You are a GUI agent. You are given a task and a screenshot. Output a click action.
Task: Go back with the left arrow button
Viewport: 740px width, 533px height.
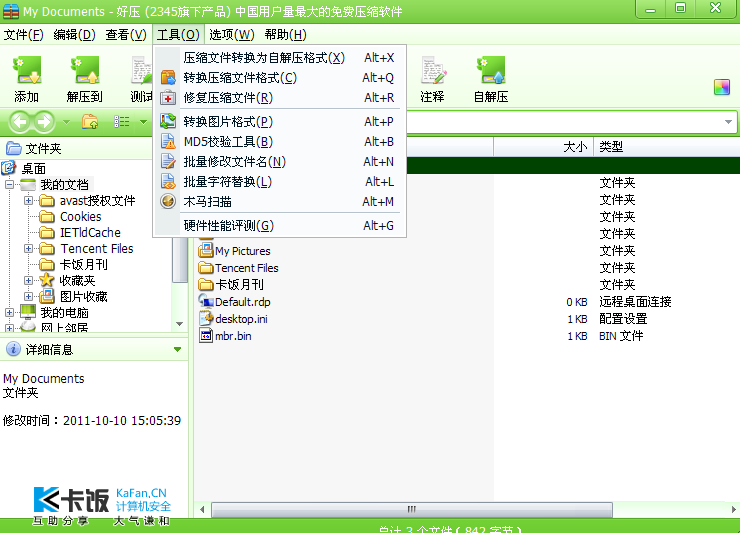[19, 122]
